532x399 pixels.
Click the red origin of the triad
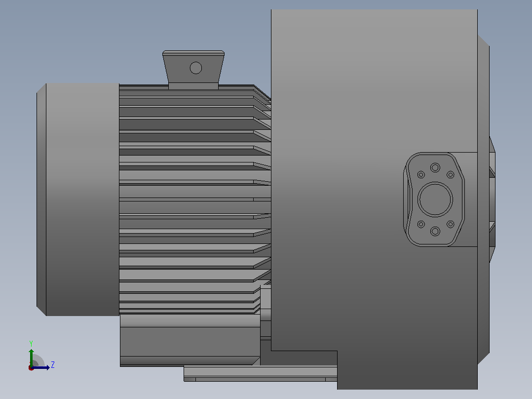click(31, 368)
